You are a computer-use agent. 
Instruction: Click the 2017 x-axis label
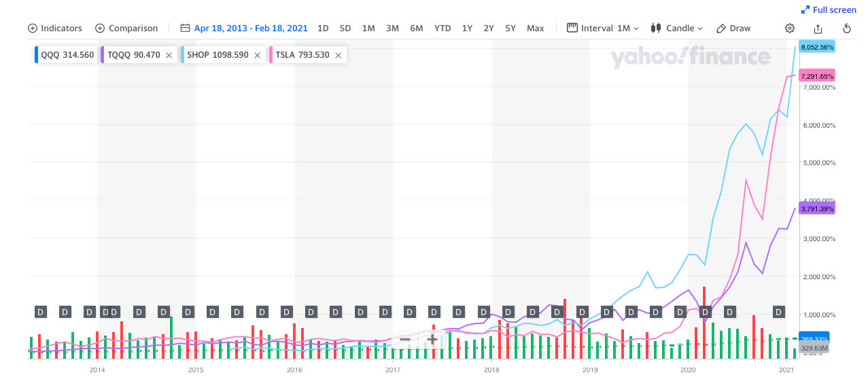392,370
